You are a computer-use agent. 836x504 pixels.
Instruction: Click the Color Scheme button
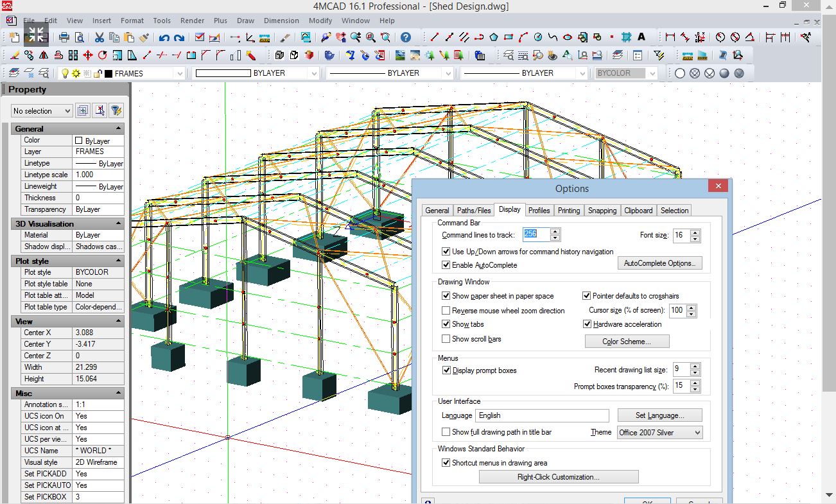(627, 341)
